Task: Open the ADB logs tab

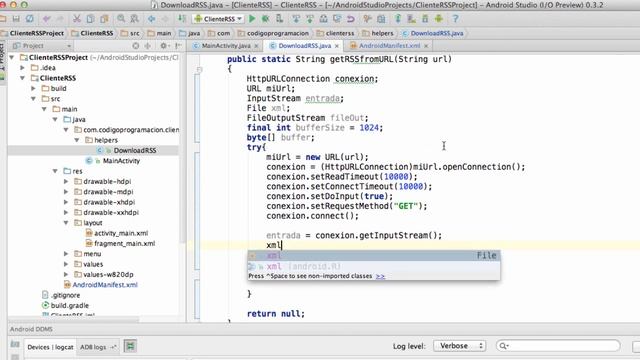Action: tap(98, 347)
